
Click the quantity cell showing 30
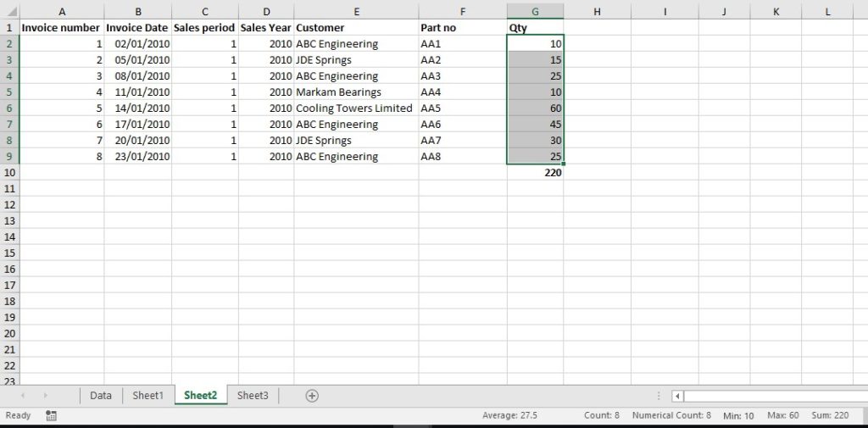point(536,140)
